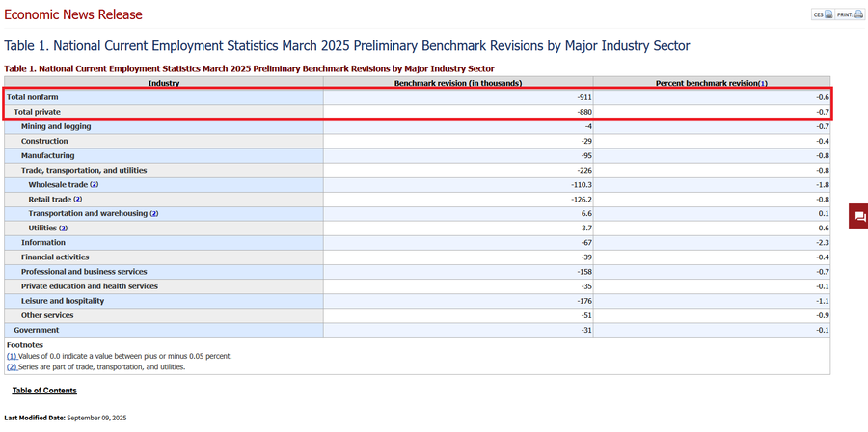The width and height of the screenshot is (868, 432).
Task: Click Benchmark revision (in thousands) column header
Action: point(458,83)
